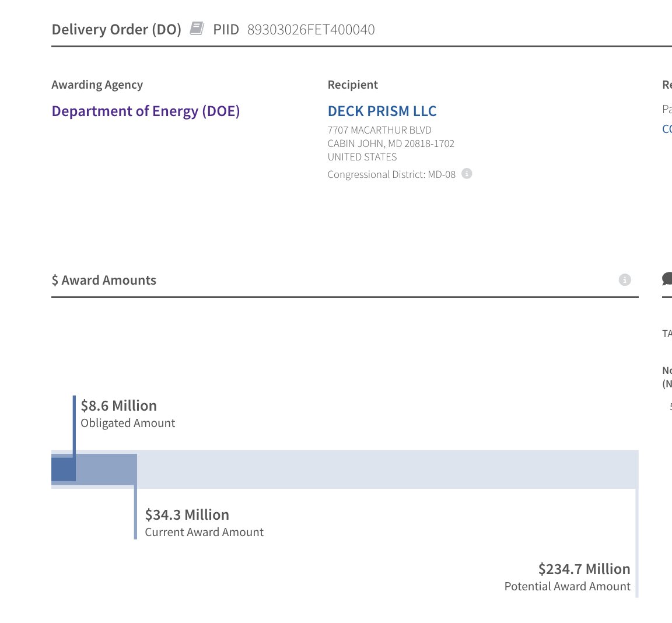Click the Awarding Agency section label
Image resolution: width=672 pixels, height=623 pixels.
(97, 85)
